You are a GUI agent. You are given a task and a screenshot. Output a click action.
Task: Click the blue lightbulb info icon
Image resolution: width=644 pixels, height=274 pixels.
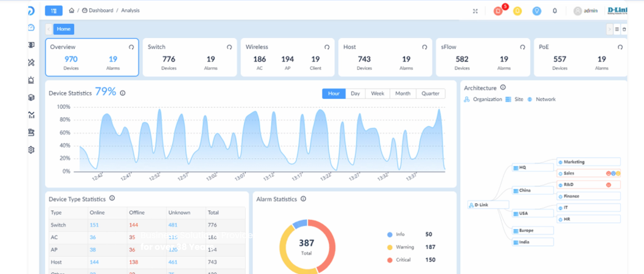coord(537,11)
